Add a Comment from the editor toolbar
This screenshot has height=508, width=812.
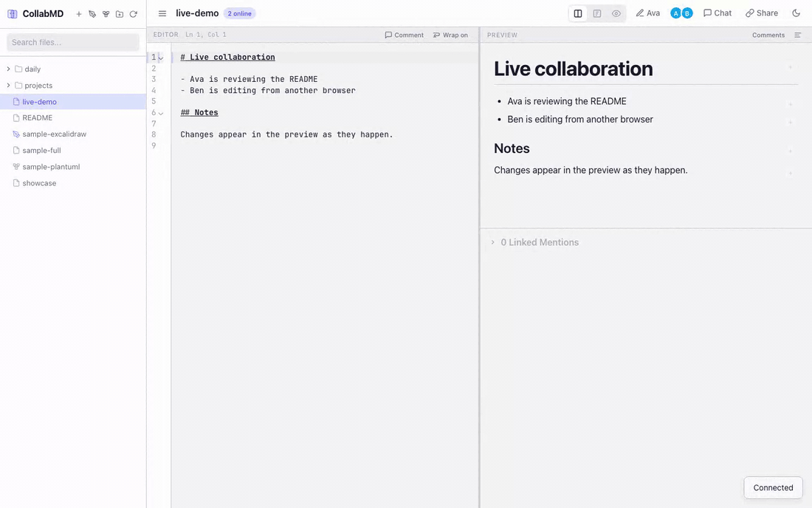(404, 35)
